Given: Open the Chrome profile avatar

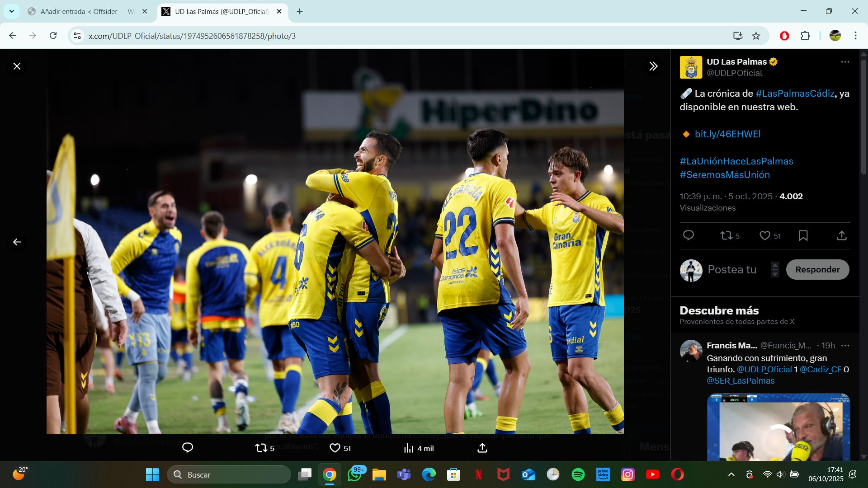Looking at the screenshot, I should click(835, 36).
